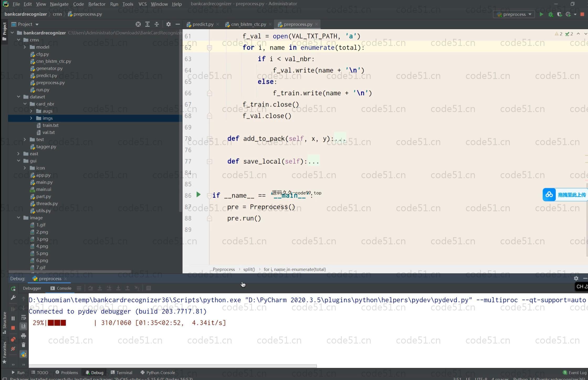The height and width of the screenshot is (380, 588).
Task: Collapse the dataset folder
Action: [19, 97]
